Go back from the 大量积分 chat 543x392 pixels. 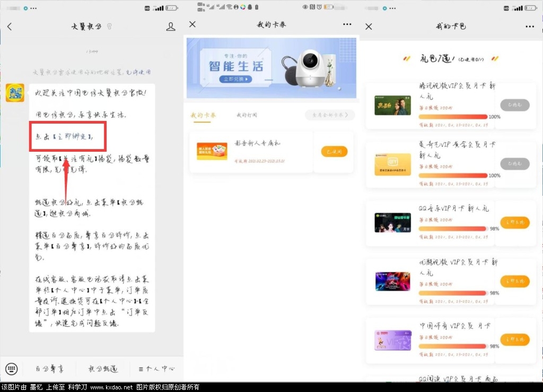pyautogui.click(x=10, y=27)
